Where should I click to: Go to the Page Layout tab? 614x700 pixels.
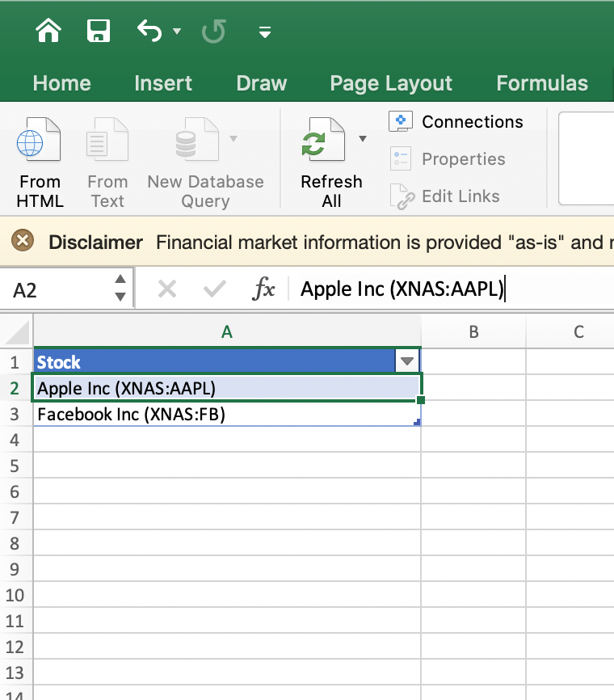pos(391,83)
